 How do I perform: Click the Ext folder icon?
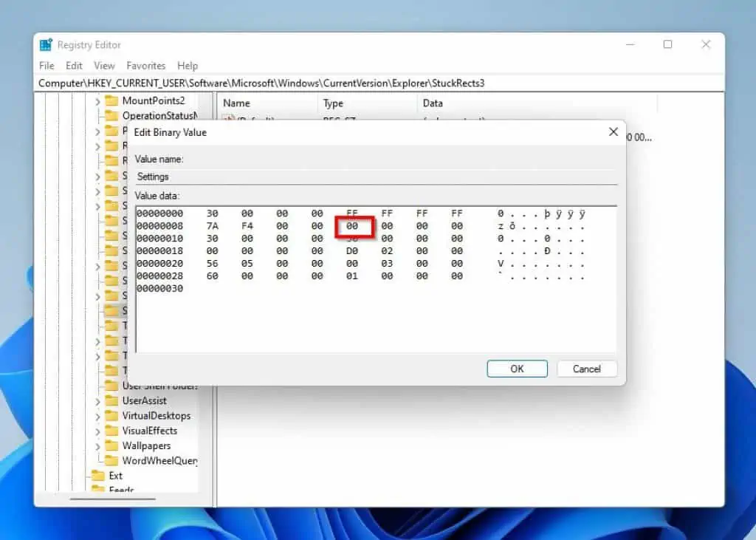coord(98,476)
